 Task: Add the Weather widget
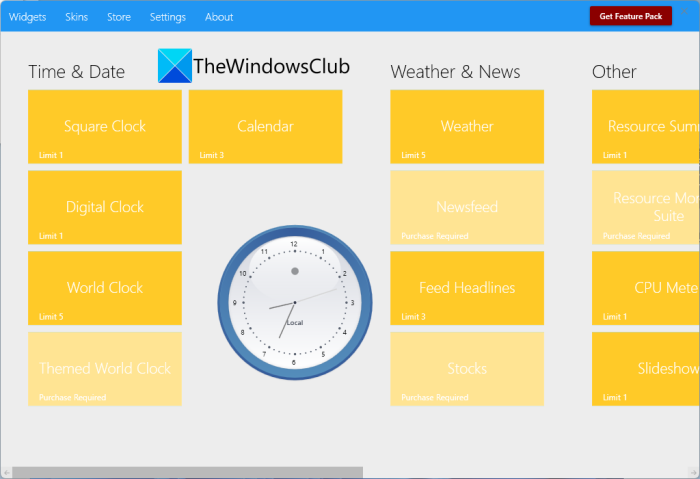click(x=467, y=127)
